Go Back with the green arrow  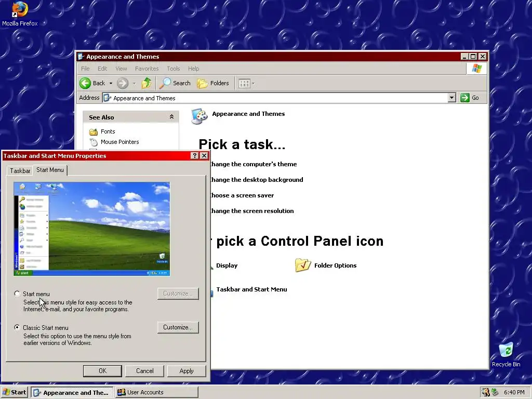click(x=85, y=83)
